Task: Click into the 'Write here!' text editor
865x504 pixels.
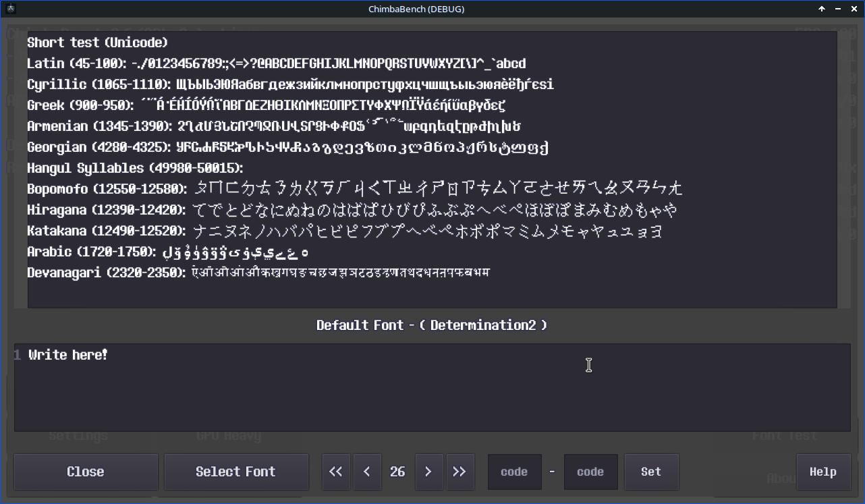Action: point(432,387)
